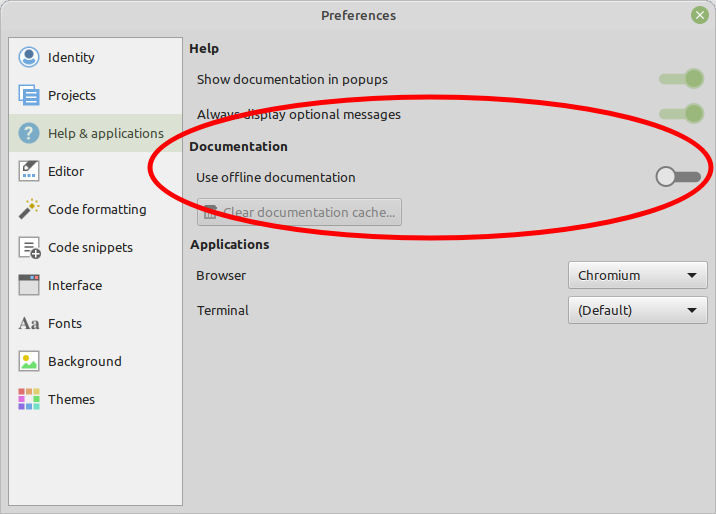Toggle Show documentation in popups switch
Image resolution: width=716 pixels, height=514 pixels.
tap(681, 79)
